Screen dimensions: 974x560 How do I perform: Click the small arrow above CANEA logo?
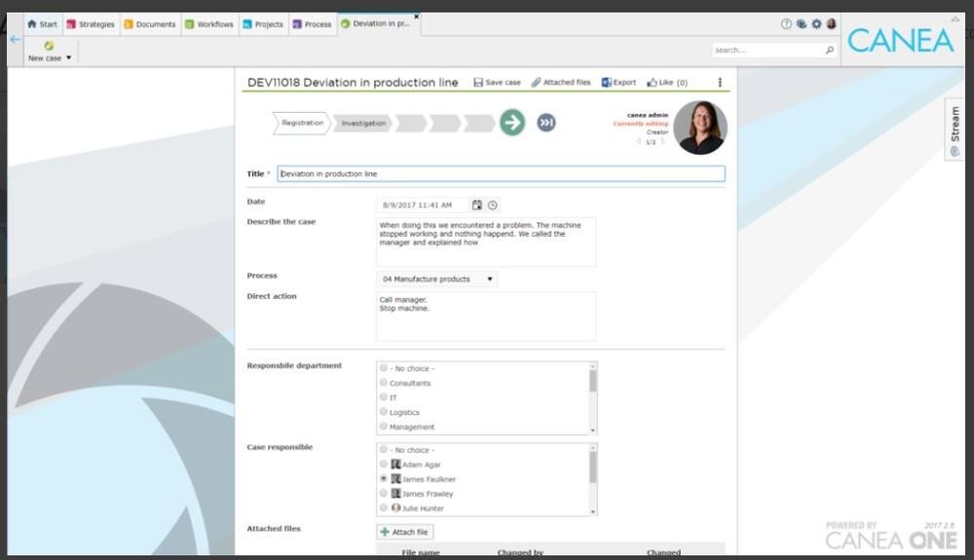[x=955, y=19]
